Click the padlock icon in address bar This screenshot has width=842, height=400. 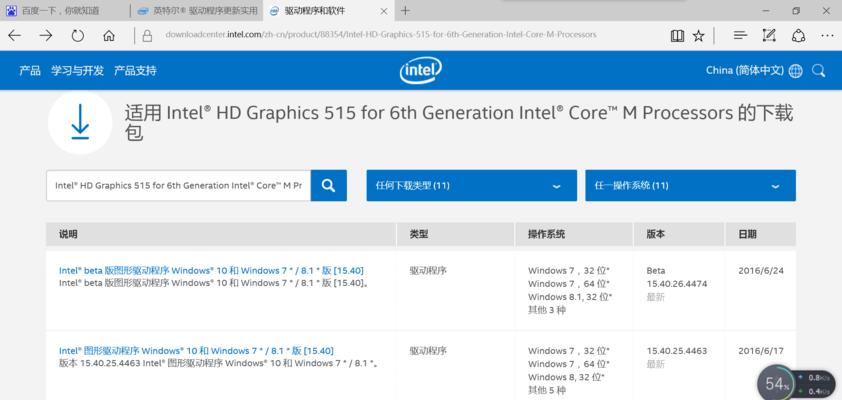click(147, 35)
